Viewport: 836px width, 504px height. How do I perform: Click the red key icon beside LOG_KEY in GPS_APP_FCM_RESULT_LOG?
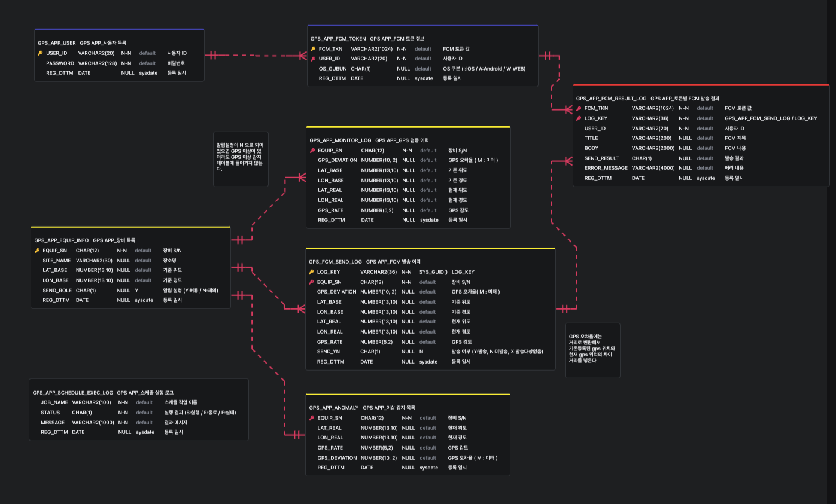(x=579, y=118)
